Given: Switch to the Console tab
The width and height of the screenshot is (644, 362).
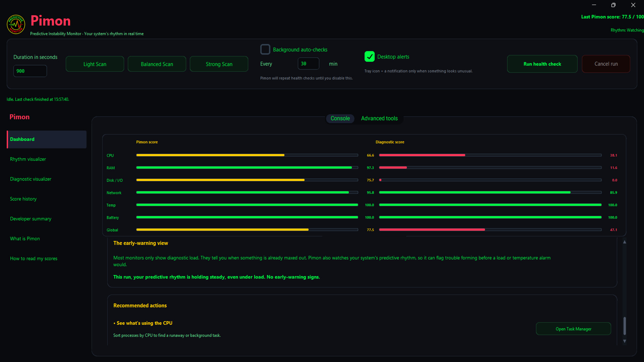Looking at the screenshot, I should point(340,118).
